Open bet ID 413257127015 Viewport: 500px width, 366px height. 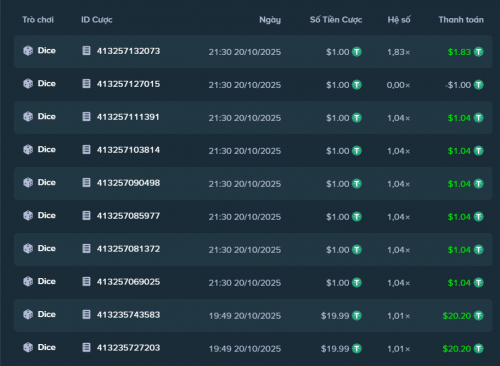pos(128,84)
